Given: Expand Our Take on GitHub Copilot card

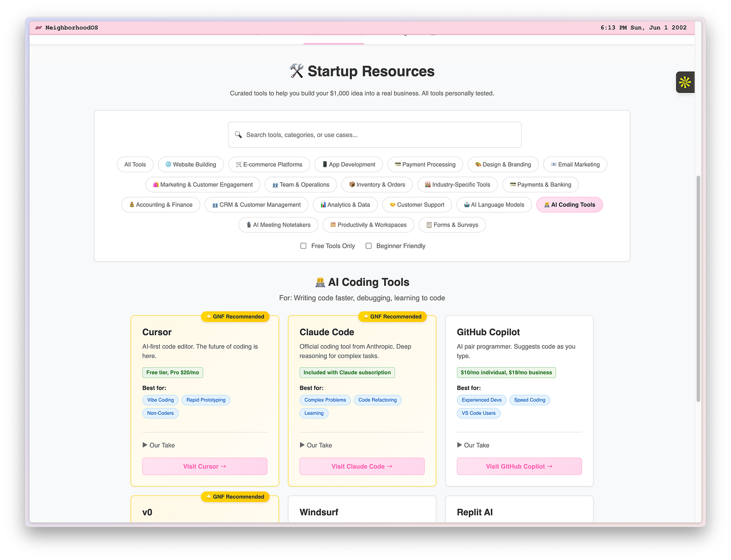Looking at the screenshot, I should pyautogui.click(x=473, y=445).
